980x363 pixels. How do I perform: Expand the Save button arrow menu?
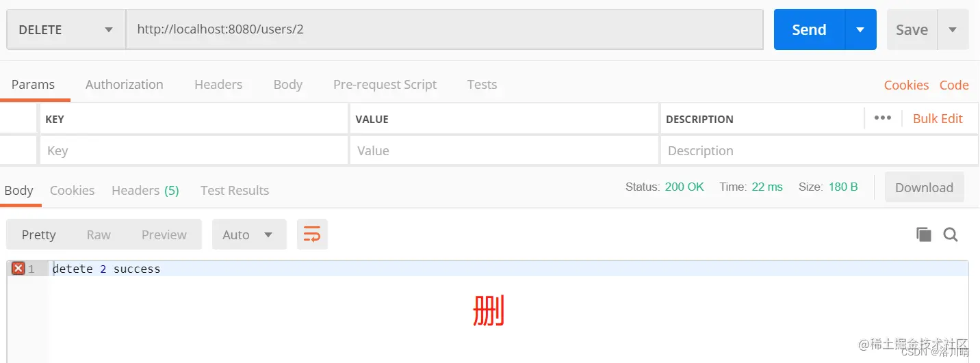point(953,29)
